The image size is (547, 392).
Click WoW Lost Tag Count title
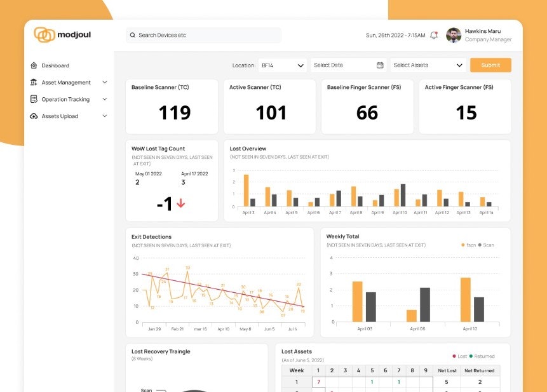click(x=158, y=149)
